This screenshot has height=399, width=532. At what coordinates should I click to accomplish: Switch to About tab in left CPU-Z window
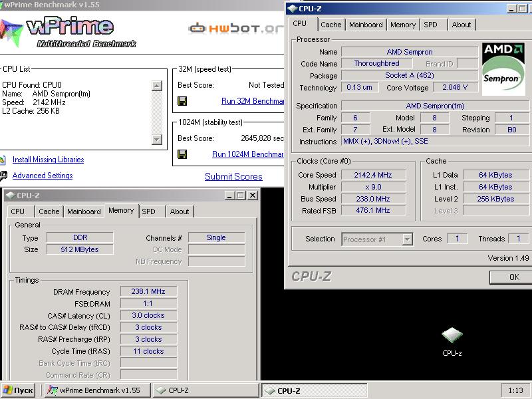coord(180,211)
